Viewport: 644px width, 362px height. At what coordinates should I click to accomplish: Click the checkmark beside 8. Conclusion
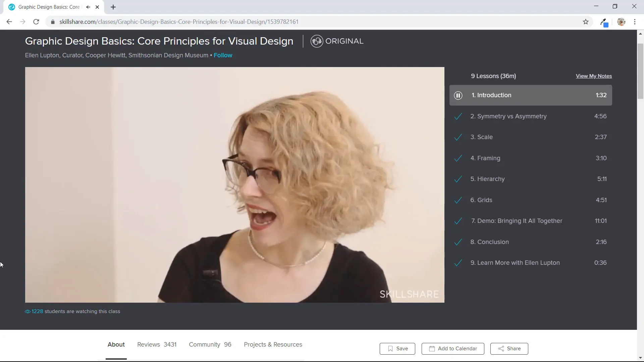(x=458, y=242)
